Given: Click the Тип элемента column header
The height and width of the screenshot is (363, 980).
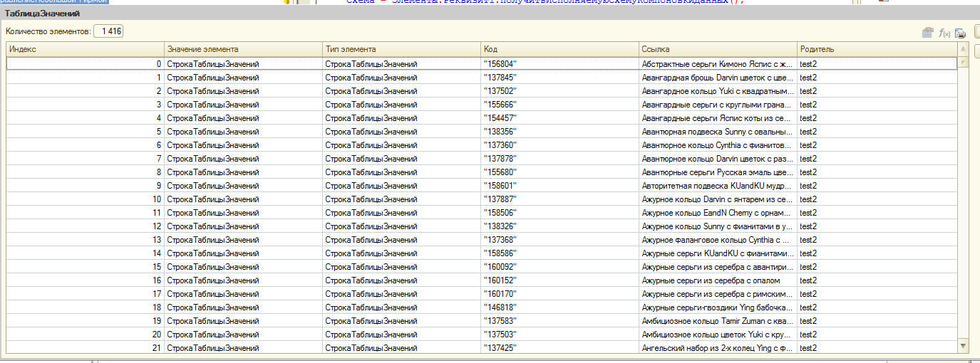Looking at the screenshot, I should pos(401,49).
